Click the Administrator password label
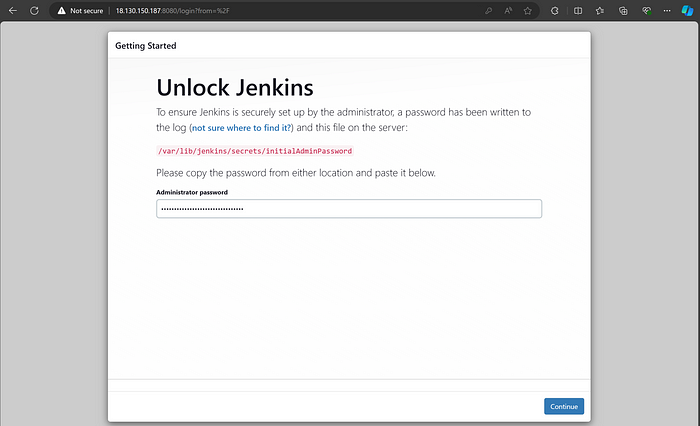This screenshot has width=700, height=426. 192,192
